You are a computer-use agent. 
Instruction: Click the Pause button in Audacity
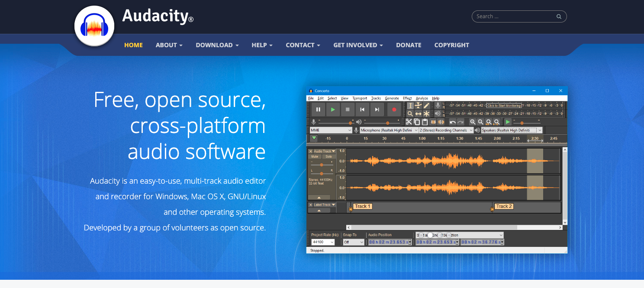(x=318, y=110)
